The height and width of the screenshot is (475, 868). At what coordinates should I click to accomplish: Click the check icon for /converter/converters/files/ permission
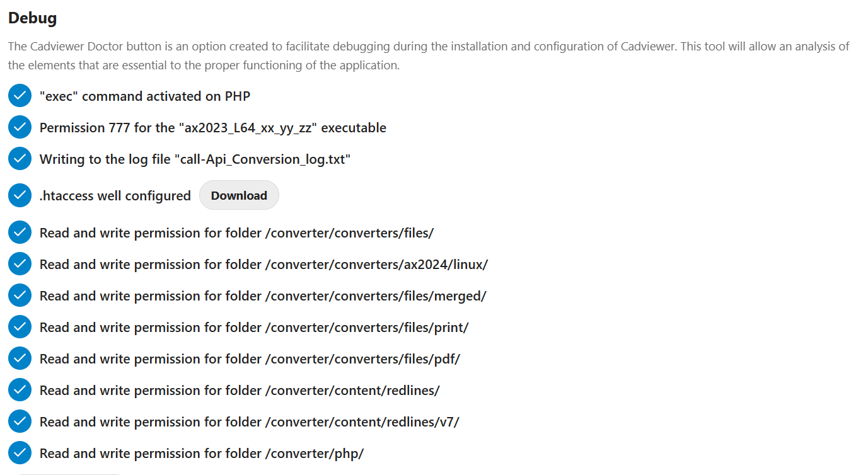(x=20, y=232)
